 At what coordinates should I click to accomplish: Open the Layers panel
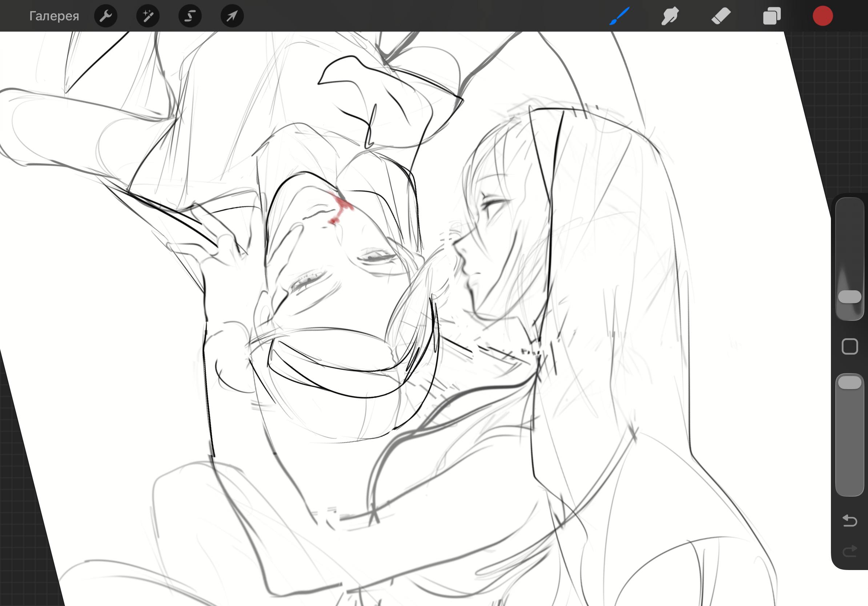[772, 16]
